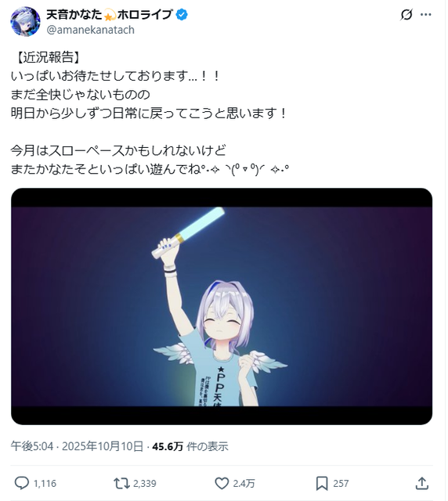View the 45.6万 件の表示 view count

coord(190,446)
